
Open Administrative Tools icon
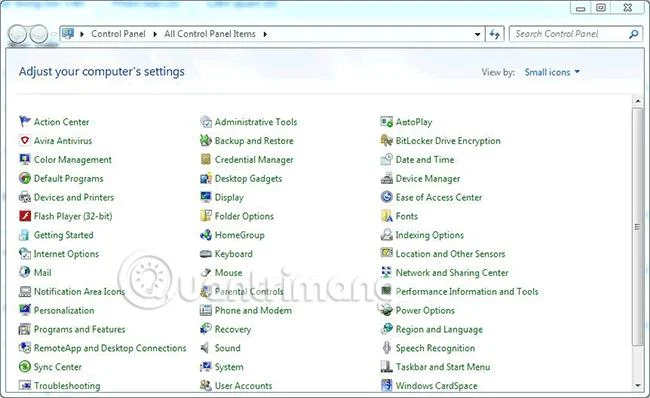click(206, 121)
